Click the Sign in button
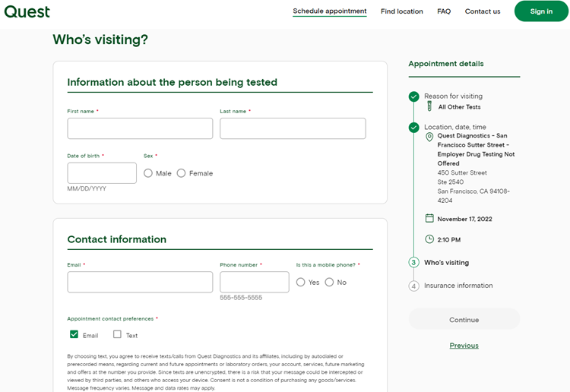Screen dimensions: 570x392 (x=541, y=11)
